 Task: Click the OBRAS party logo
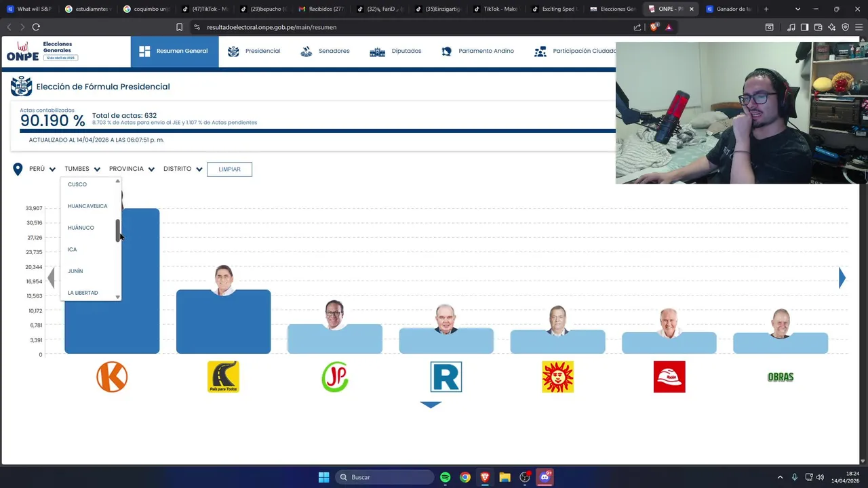(x=781, y=377)
